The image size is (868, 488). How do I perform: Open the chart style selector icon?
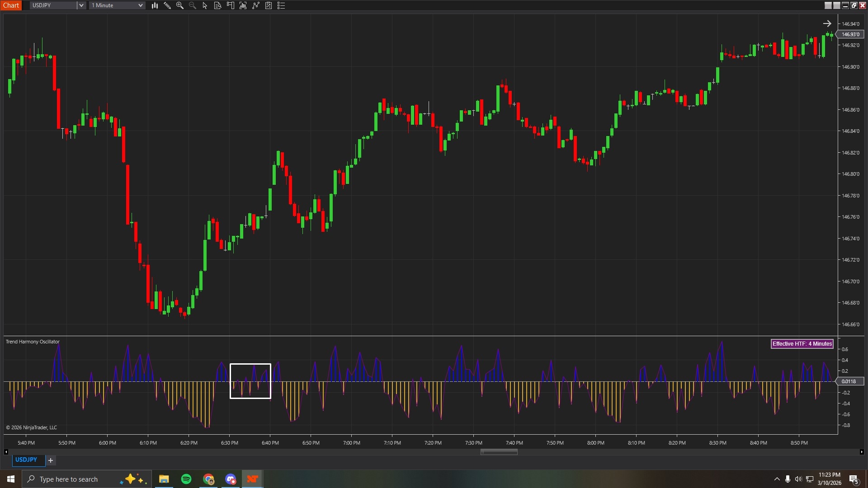(x=155, y=5)
